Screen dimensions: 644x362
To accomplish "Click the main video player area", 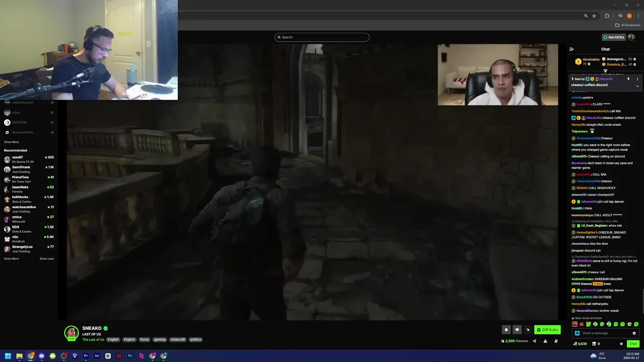I will pyautogui.click(x=312, y=182).
